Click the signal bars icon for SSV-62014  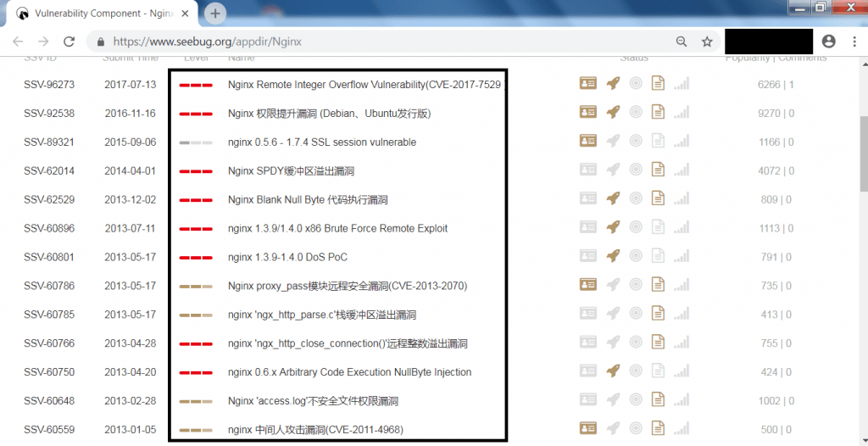(x=682, y=170)
